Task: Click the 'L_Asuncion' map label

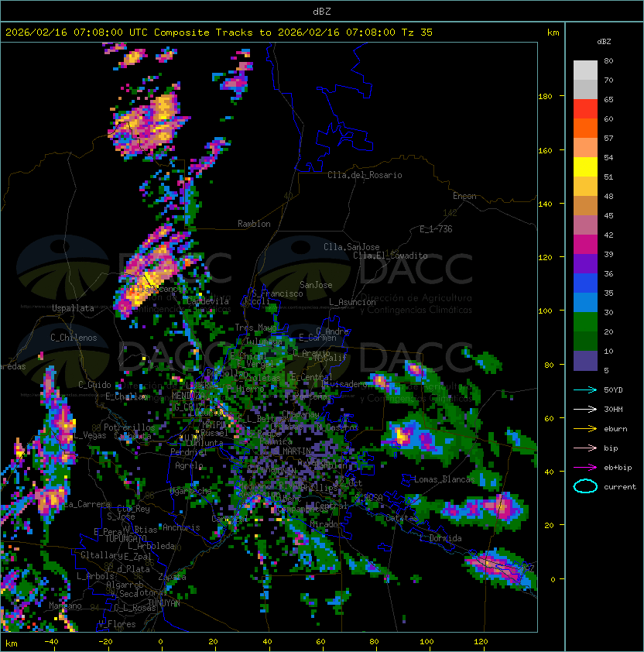Action: tap(352, 302)
